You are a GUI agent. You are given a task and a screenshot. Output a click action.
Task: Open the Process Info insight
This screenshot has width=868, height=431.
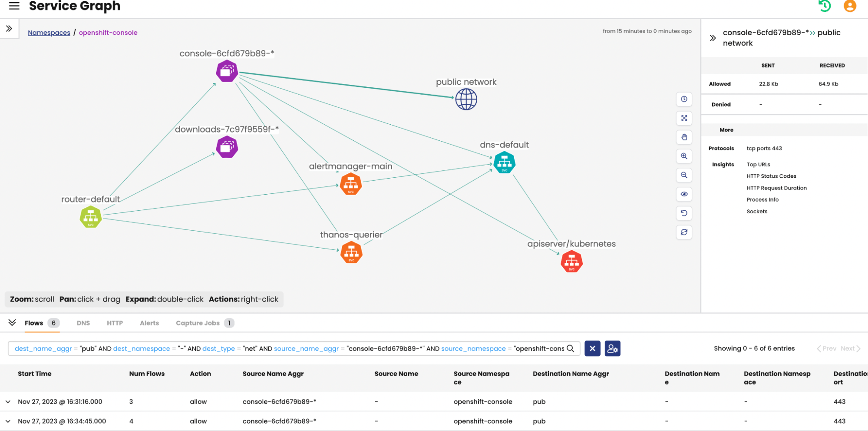tap(762, 199)
